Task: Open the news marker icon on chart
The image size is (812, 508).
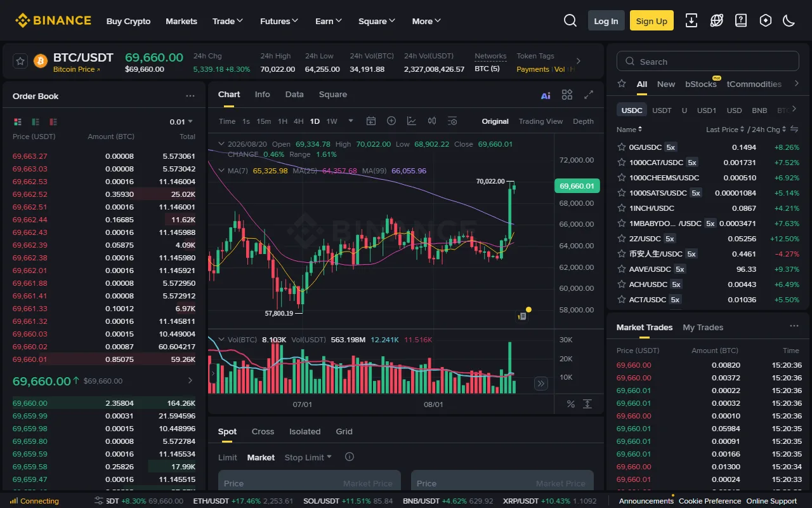Action: (522, 316)
